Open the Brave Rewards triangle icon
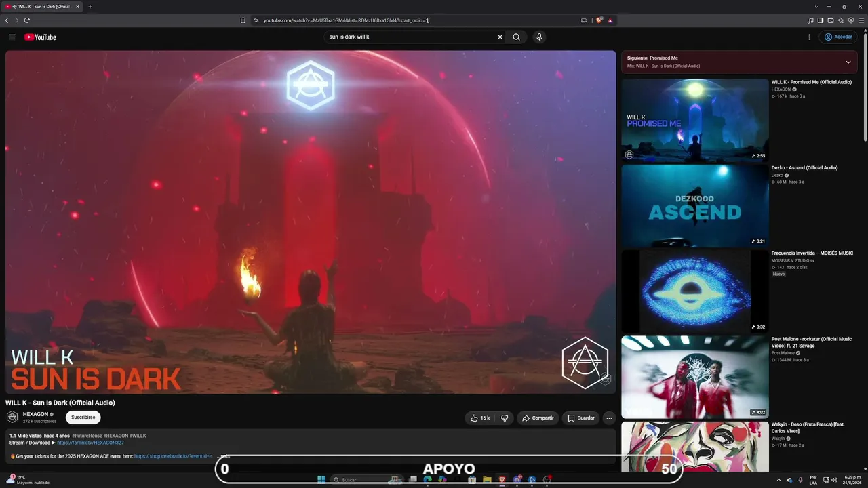This screenshot has width=868, height=488. click(610, 20)
